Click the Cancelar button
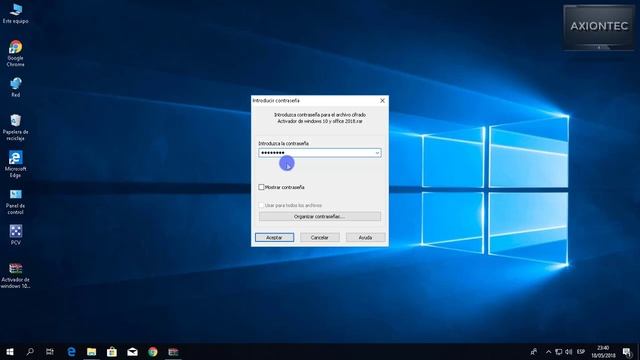This screenshot has height=360, width=640. [x=320, y=237]
